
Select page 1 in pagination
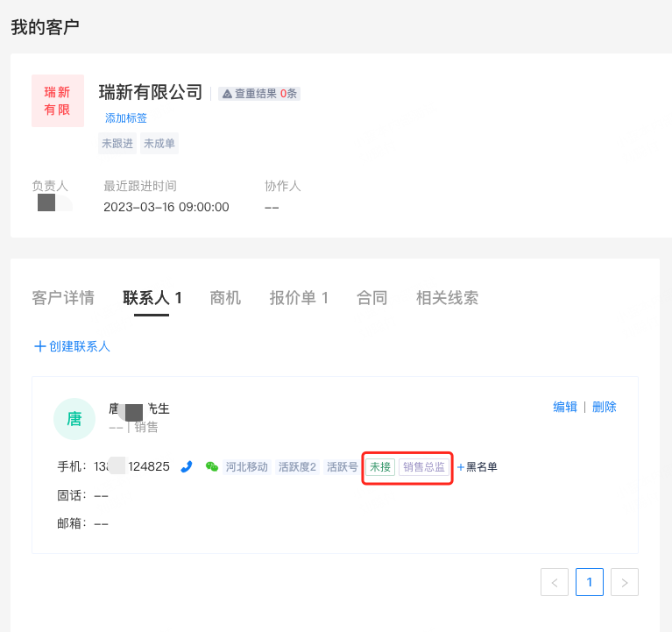click(590, 582)
